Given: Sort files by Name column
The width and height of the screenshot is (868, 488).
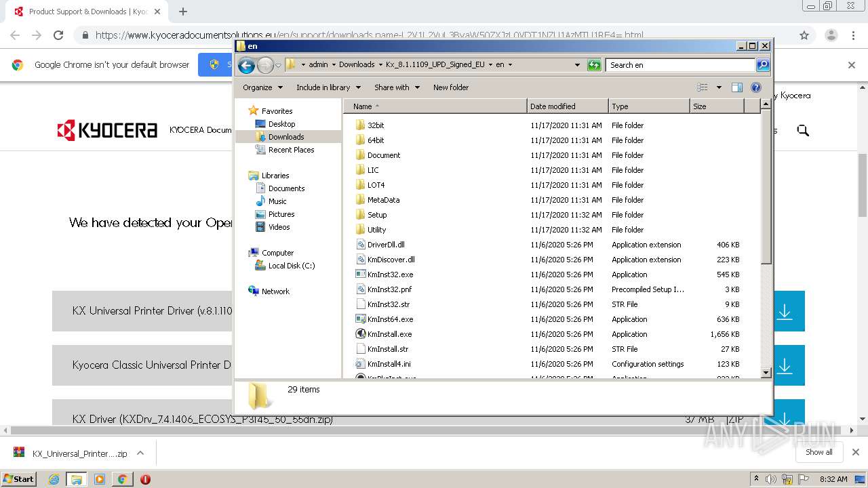Looking at the screenshot, I should coord(435,106).
